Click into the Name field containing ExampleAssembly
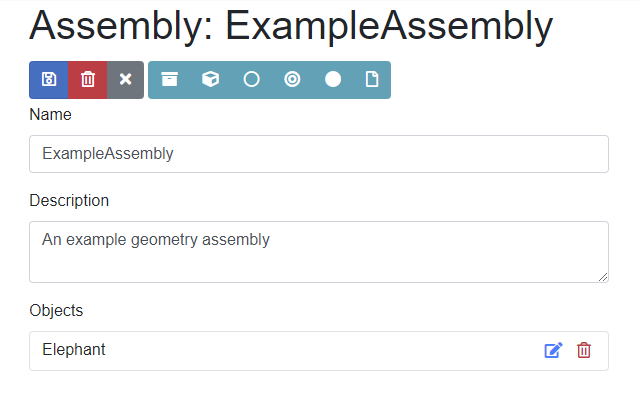The image size is (640, 417). (x=319, y=154)
